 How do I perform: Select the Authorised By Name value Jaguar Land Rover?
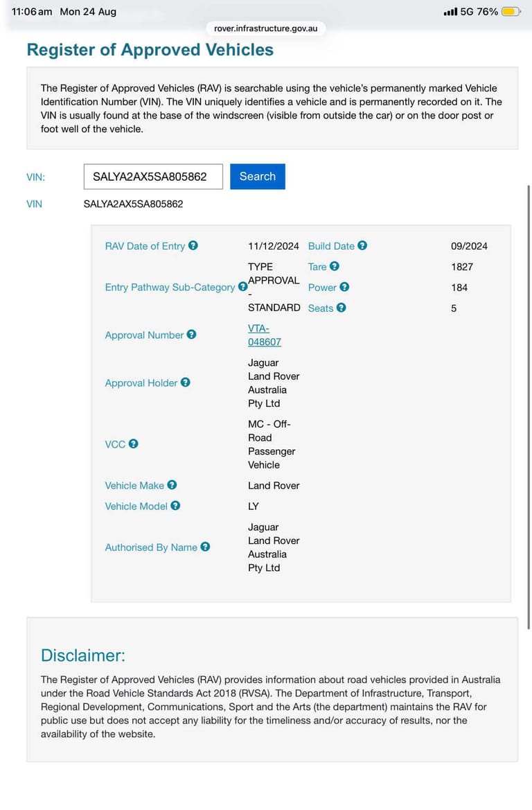(x=274, y=547)
